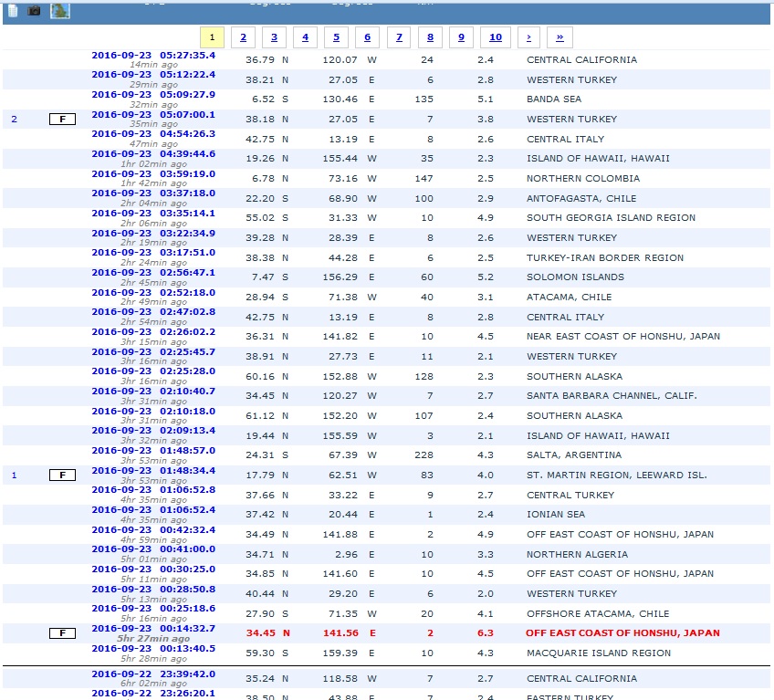
Task: Open the 05:09:27.9 Banda Sea earthquake
Action: pyautogui.click(x=153, y=94)
